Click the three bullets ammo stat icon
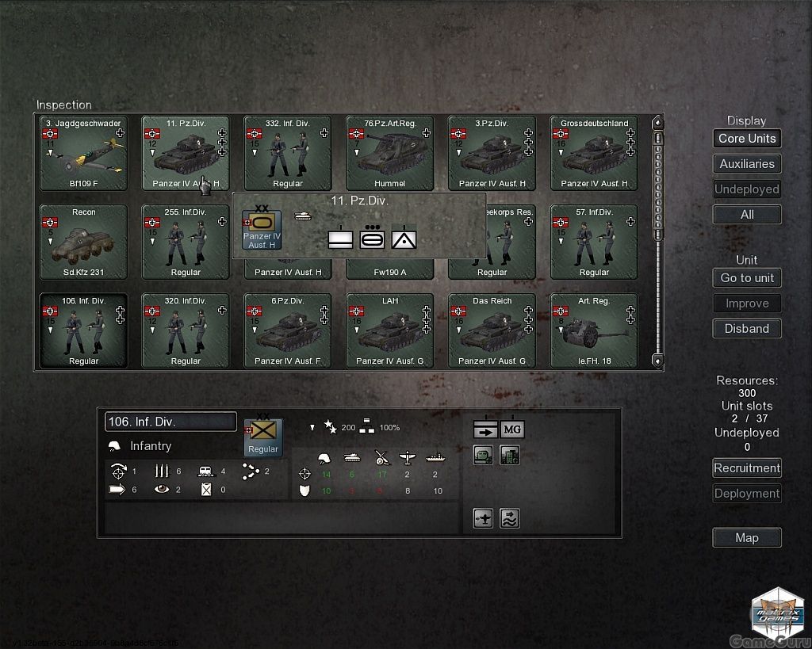This screenshot has height=649, width=812. [x=162, y=471]
